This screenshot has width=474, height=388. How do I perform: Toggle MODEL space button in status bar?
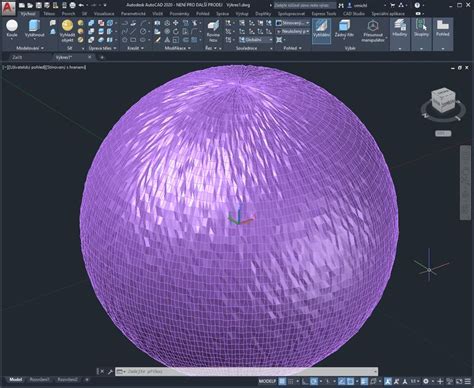[267, 381]
